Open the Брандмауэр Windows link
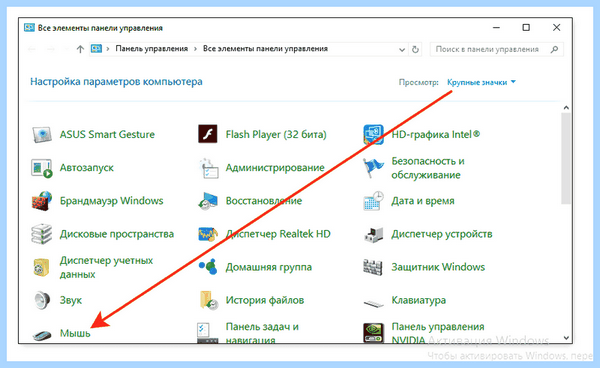Image resolution: width=600 pixels, height=368 pixels. (x=111, y=201)
